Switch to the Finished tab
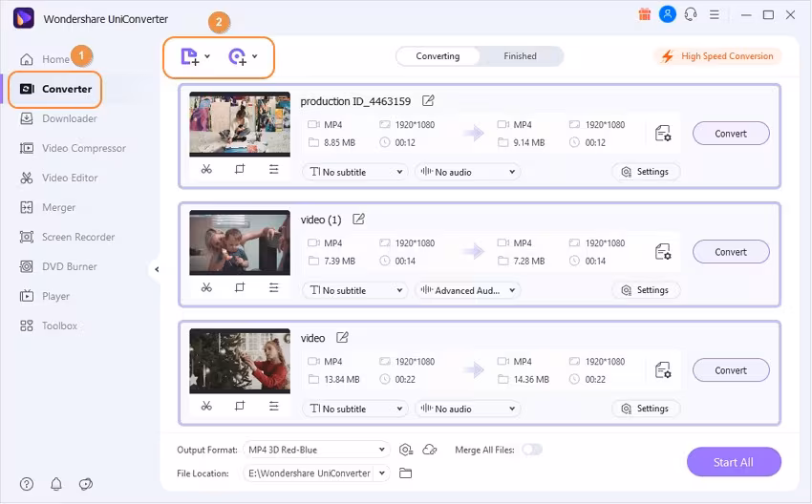Viewport: 812px width, 504px height. point(520,56)
